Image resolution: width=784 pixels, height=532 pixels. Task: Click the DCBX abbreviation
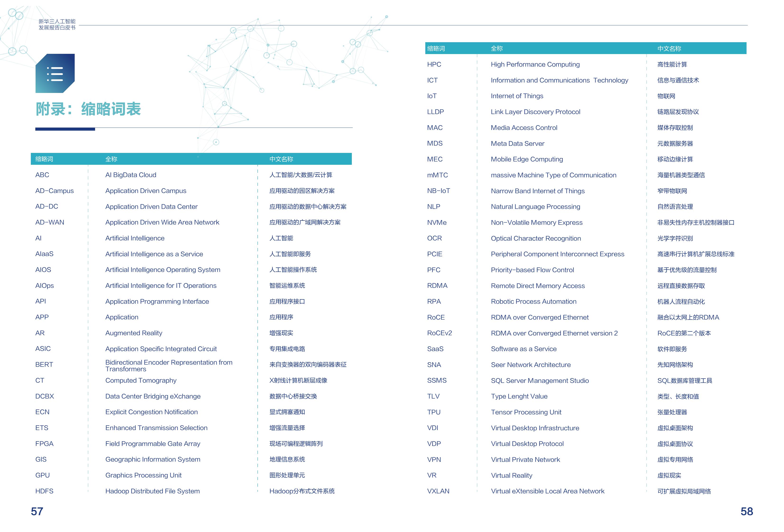click(45, 396)
